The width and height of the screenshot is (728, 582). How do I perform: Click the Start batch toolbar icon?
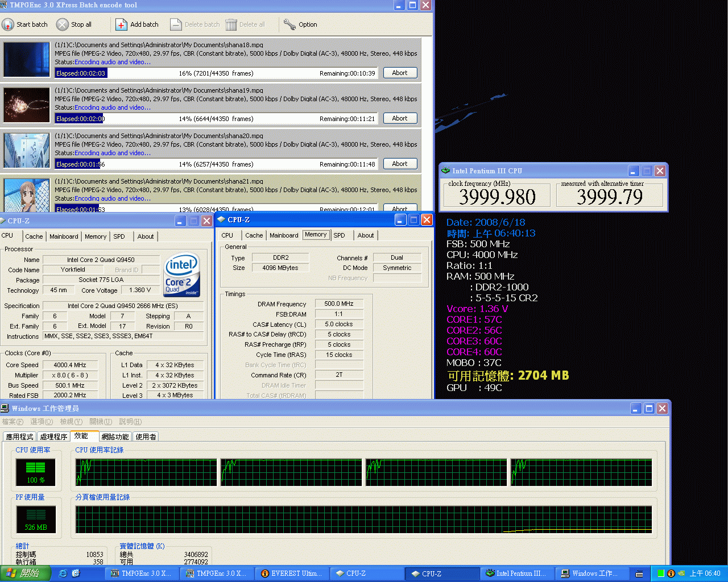pos(8,24)
